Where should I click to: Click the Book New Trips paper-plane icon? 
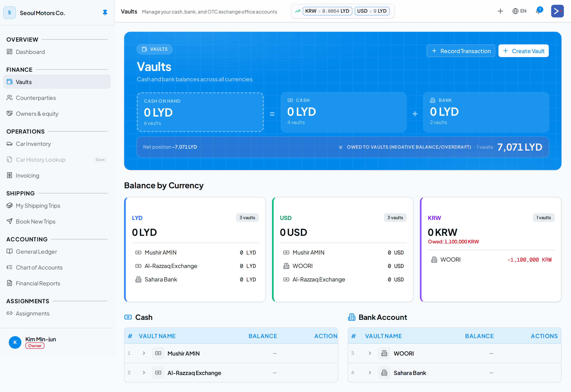pyautogui.click(x=9, y=221)
